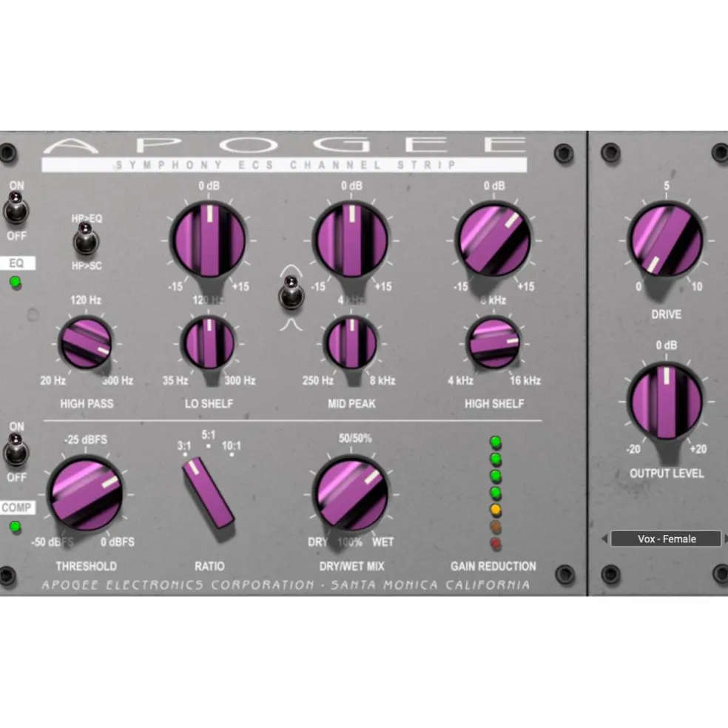Click the High Shelf gain knob

click(x=493, y=240)
